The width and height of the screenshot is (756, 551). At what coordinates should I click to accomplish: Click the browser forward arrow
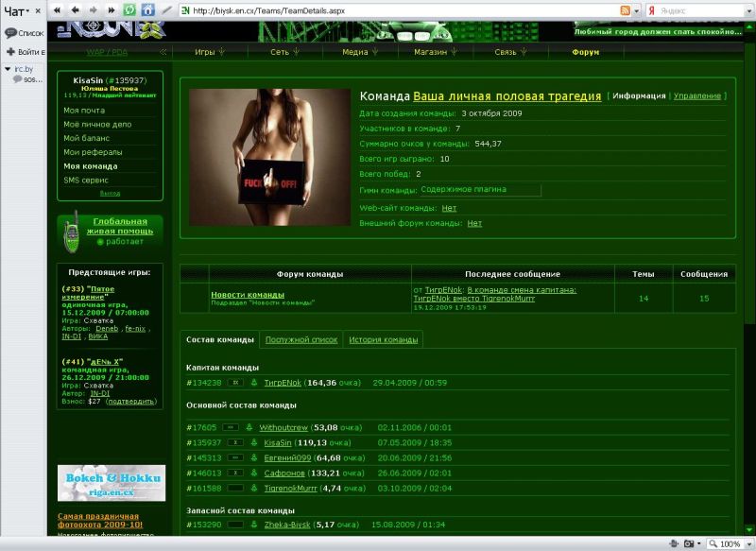pyautogui.click(x=93, y=10)
